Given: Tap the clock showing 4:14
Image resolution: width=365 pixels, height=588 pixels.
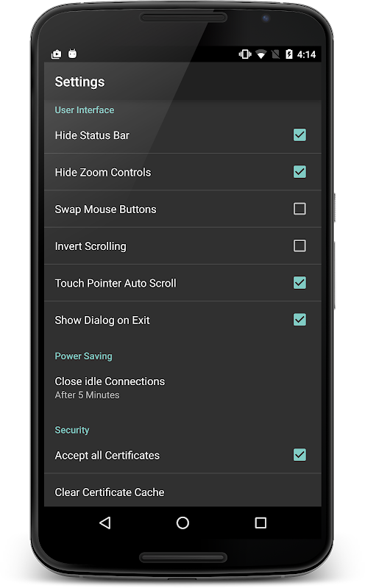Looking at the screenshot, I should pos(306,54).
